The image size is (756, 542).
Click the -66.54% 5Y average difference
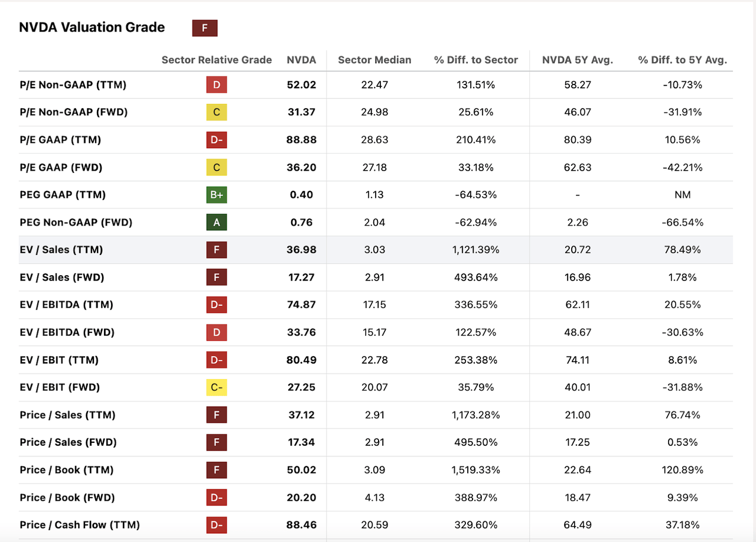pos(683,223)
